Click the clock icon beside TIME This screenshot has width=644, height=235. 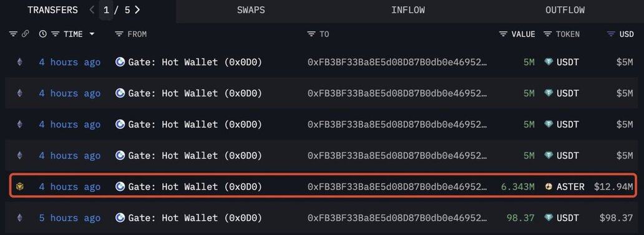(x=42, y=34)
